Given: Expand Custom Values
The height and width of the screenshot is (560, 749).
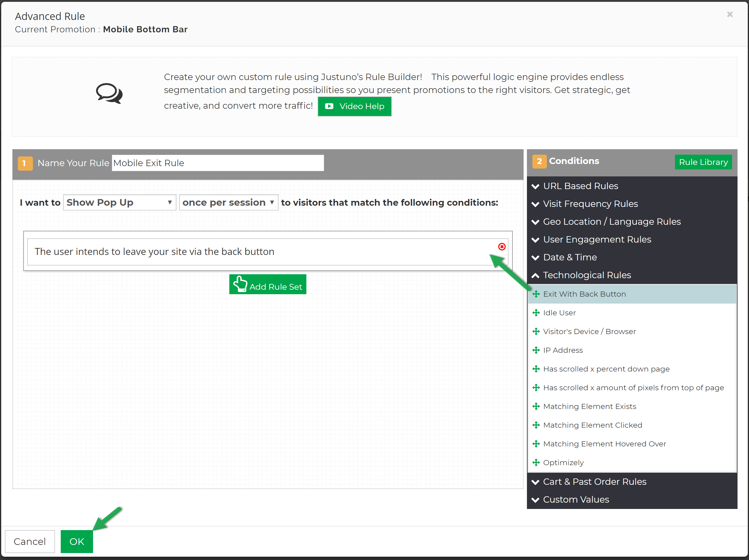Looking at the screenshot, I should (x=576, y=499).
